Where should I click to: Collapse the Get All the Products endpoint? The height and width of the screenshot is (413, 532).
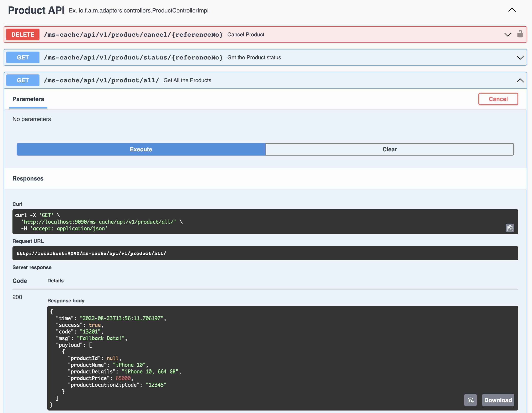[520, 80]
